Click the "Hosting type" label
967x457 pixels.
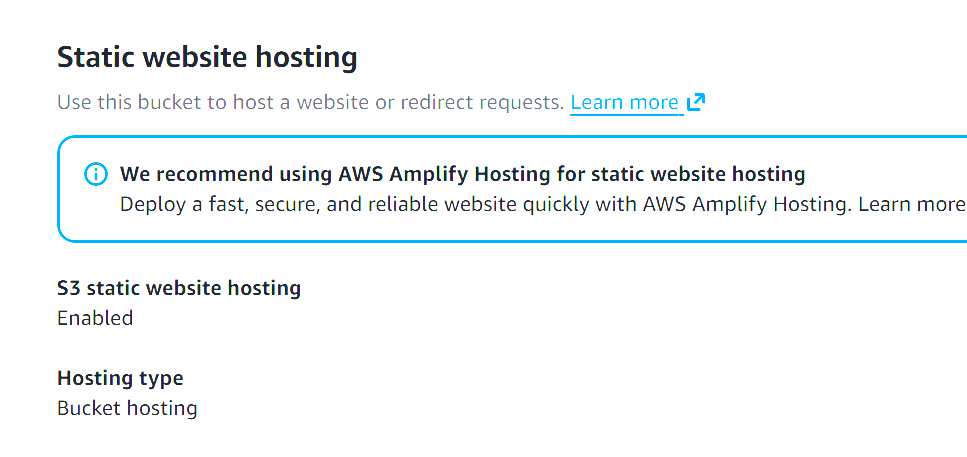click(120, 378)
